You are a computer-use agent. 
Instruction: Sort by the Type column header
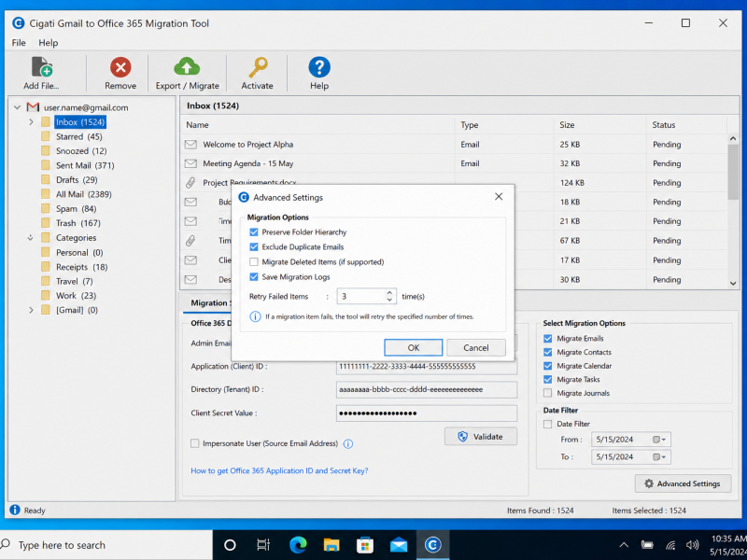tap(470, 125)
